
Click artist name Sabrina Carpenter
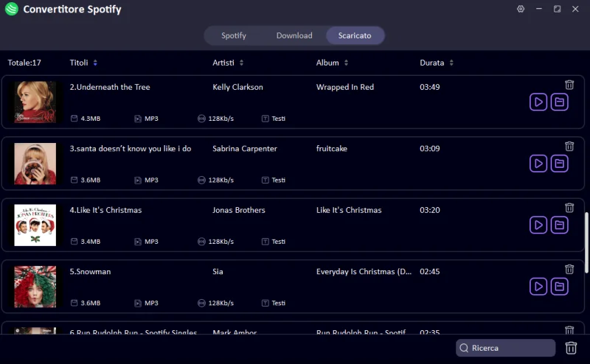pyautogui.click(x=245, y=149)
